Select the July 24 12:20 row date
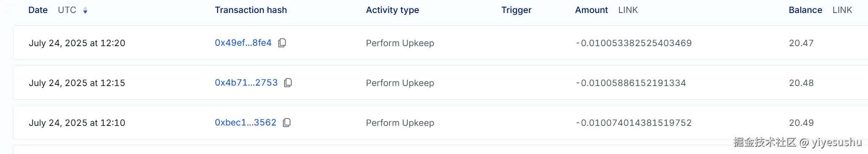 pos(77,43)
